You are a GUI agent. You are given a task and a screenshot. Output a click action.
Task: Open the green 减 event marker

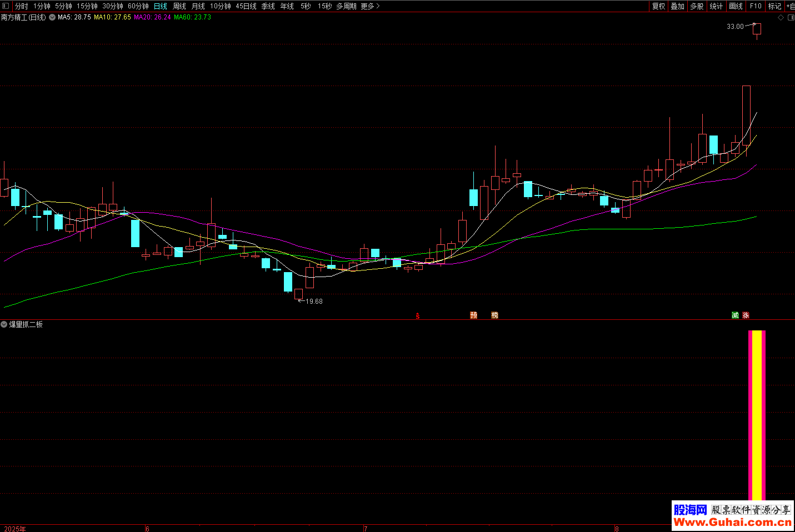735,315
